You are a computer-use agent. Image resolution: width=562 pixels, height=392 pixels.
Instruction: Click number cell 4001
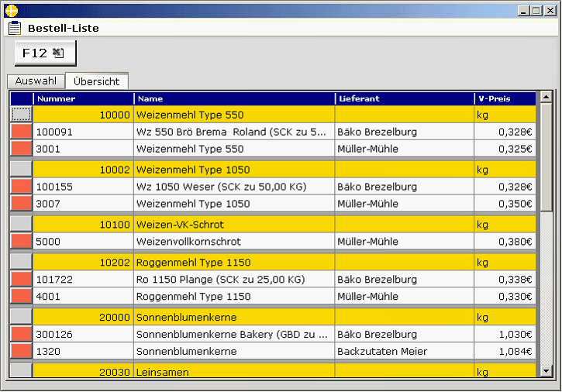coord(84,296)
